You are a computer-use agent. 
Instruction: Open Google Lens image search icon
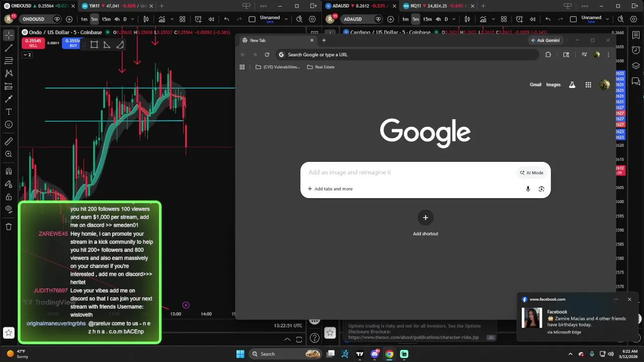pyautogui.click(x=541, y=189)
